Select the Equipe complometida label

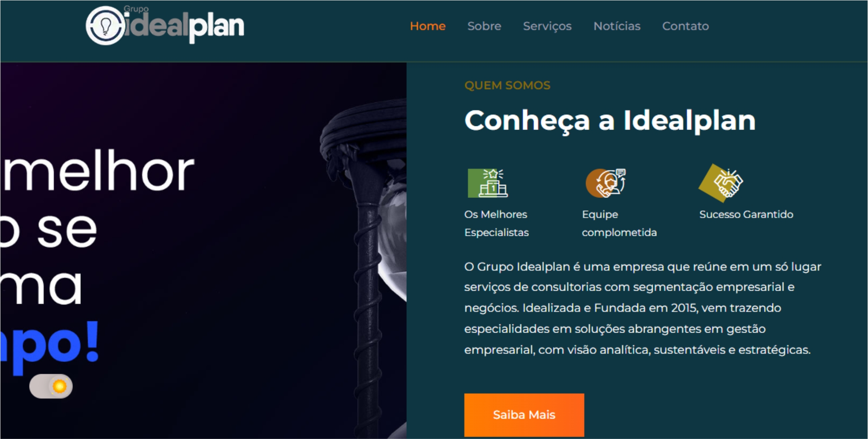(x=619, y=223)
